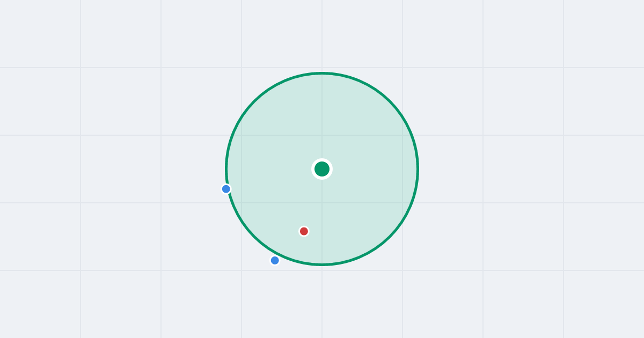Select the green center point marker
Screen dimensions: 644x338
(x=322, y=169)
